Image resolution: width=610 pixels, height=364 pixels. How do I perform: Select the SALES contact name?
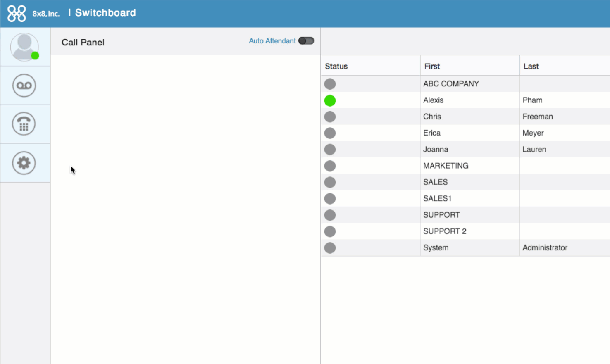(435, 182)
